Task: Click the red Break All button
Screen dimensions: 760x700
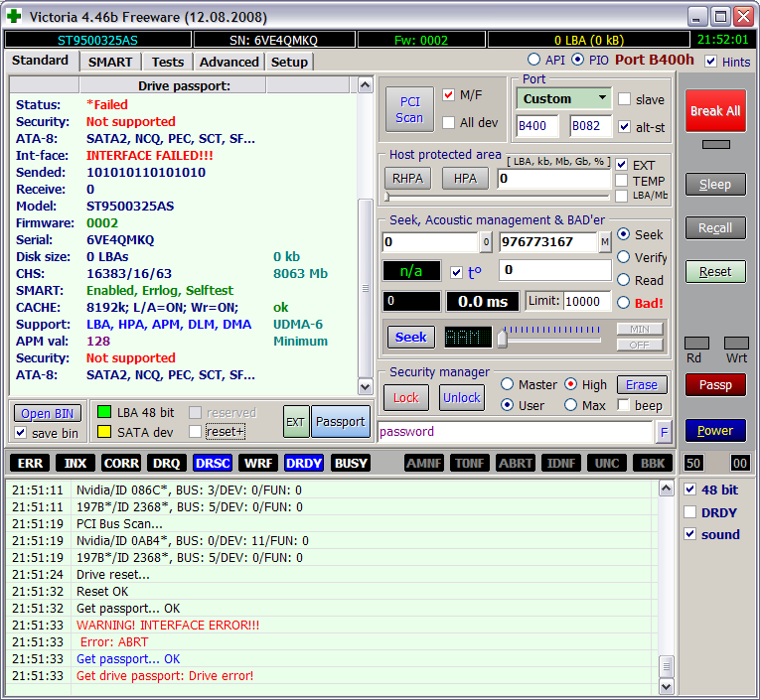Action: pyautogui.click(x=715, y=111)
